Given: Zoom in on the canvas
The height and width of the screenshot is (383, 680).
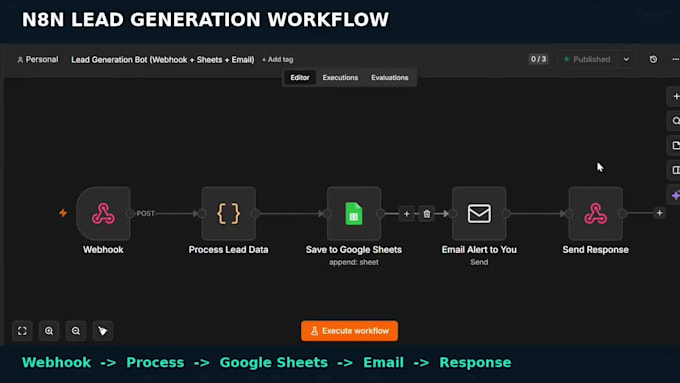Looking at the screenshot, I should [49, 331].
